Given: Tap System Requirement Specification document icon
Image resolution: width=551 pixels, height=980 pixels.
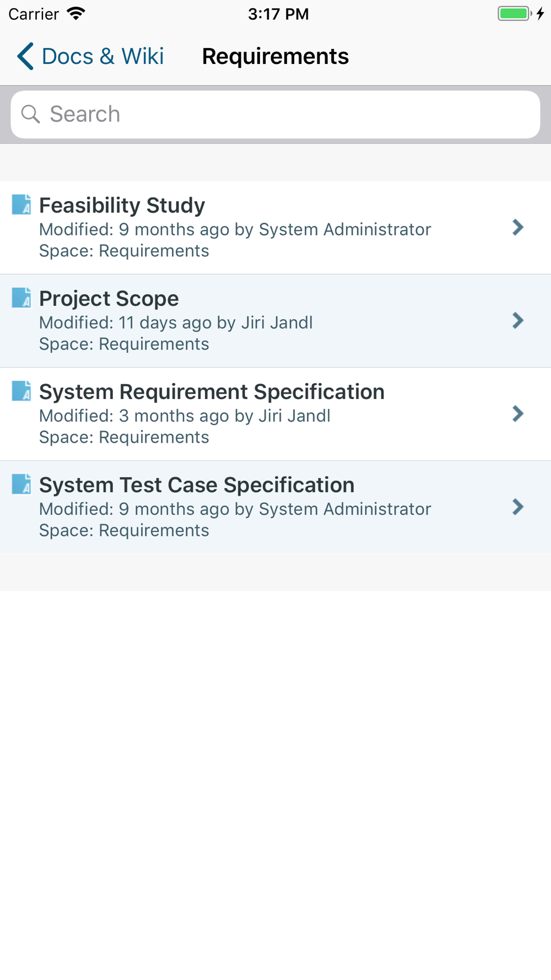Looking at the screenshot, I should point(21,391).
